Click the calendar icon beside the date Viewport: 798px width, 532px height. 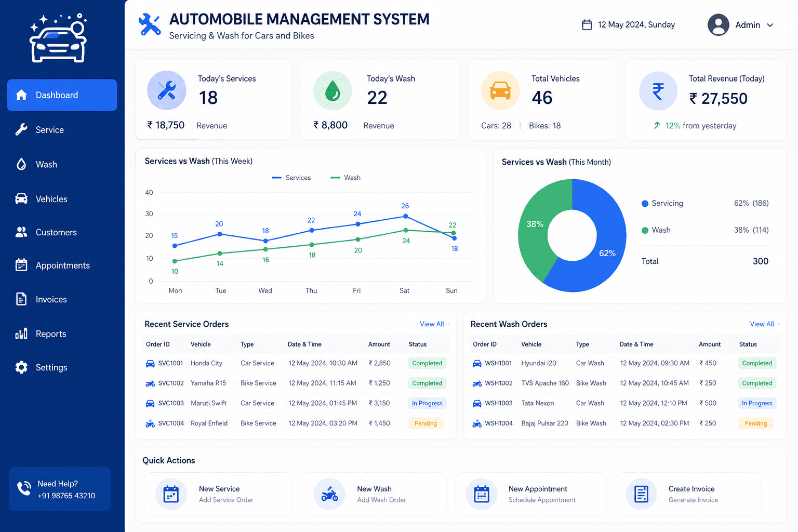587,24
